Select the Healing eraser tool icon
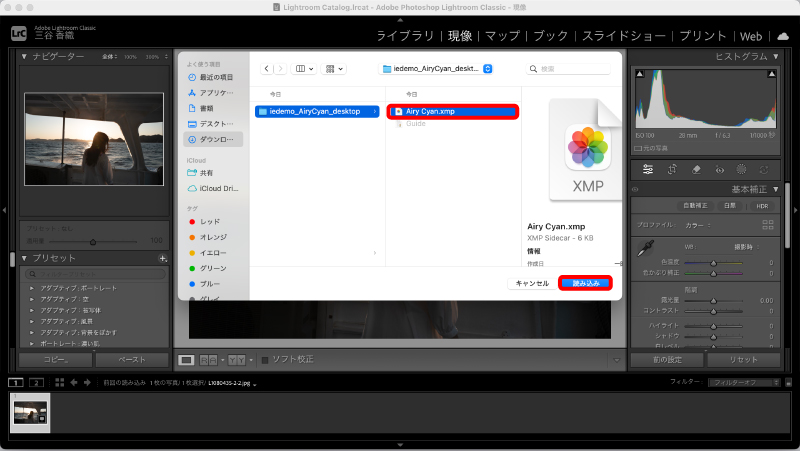The height and width of the screenshot is (451, 800). pyautogui.click(x=696, y=169)
